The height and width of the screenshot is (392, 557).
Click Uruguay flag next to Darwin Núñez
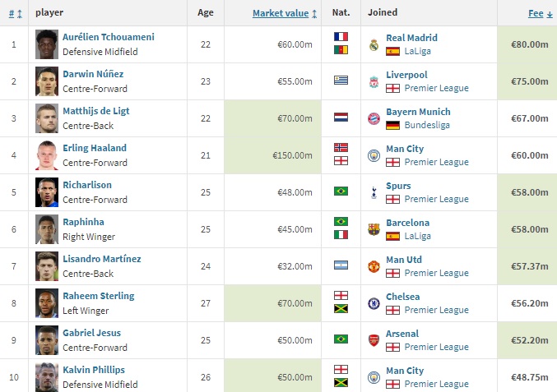pos(341,81)
